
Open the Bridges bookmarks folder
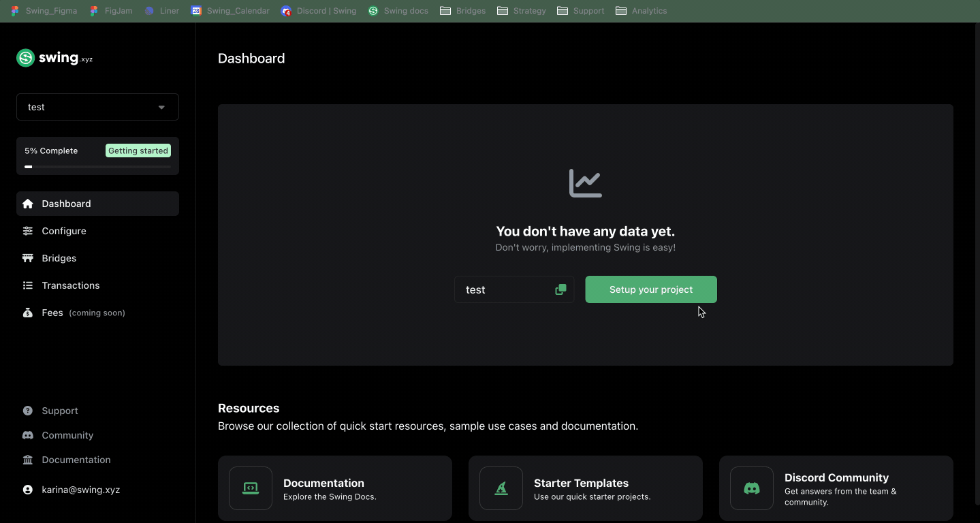pos(463,11)
